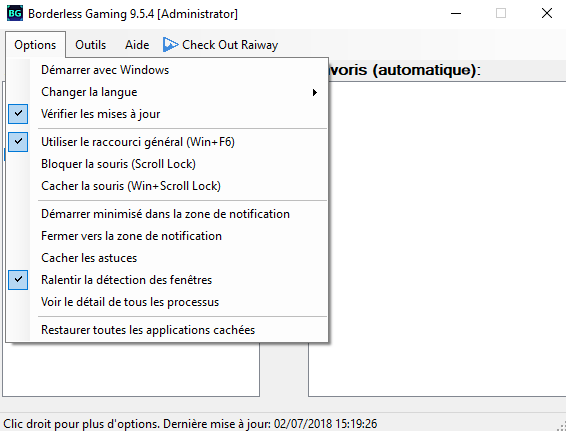566x431 pixels.
Task: Close the Borderless Gaming window
Action: pyautogui.click(x=547, y=13)
